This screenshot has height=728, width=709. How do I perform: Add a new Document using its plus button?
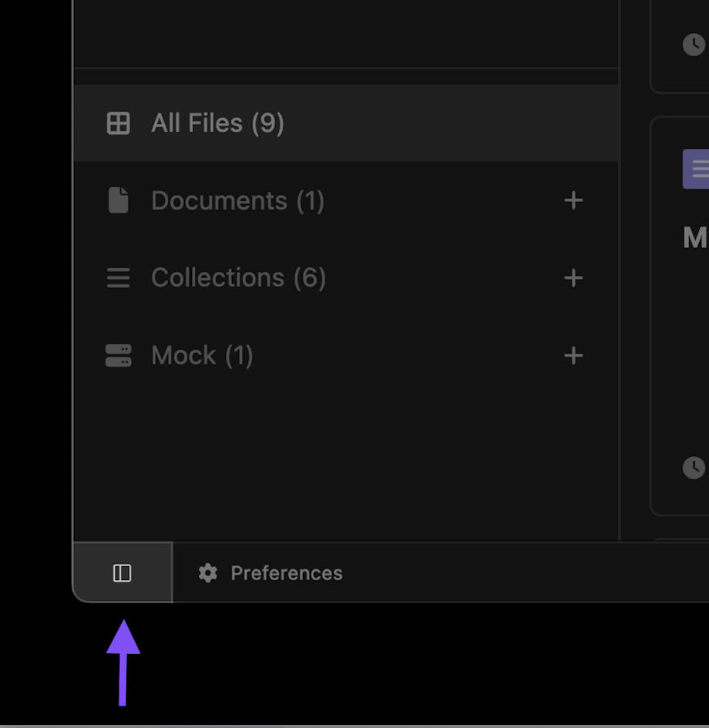pyautogui.click(x=573, y=200)
